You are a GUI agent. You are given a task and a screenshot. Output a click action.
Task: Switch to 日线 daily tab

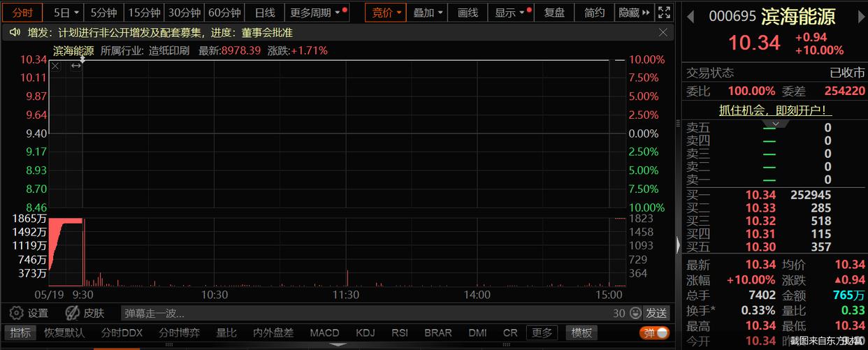265,13
